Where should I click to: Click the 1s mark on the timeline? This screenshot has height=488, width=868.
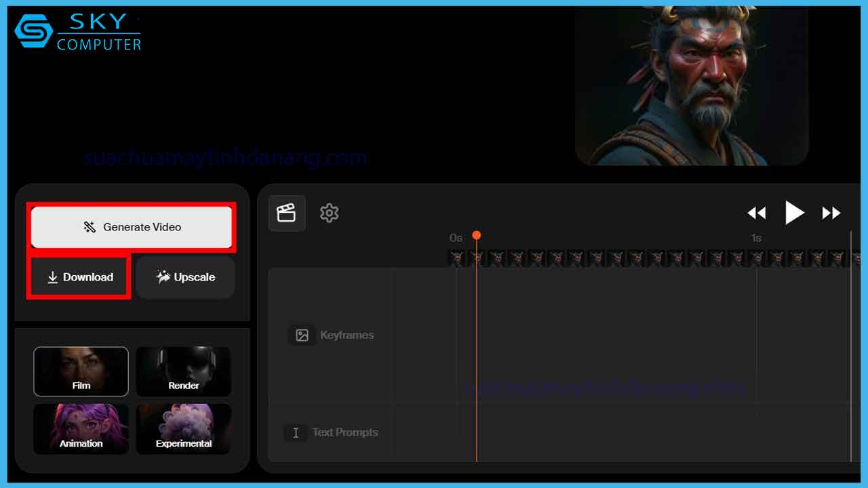pyautogui.click(x=756, y=238)
